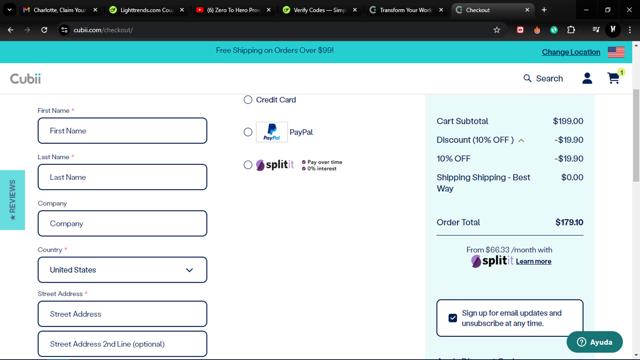Switch to the Verify Codes tab

coord(319,10)
